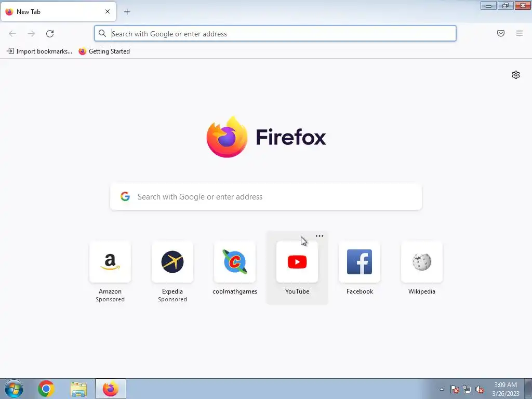
Task: Click the magnifier icon in address bar
Action: [x=102, y=33]
